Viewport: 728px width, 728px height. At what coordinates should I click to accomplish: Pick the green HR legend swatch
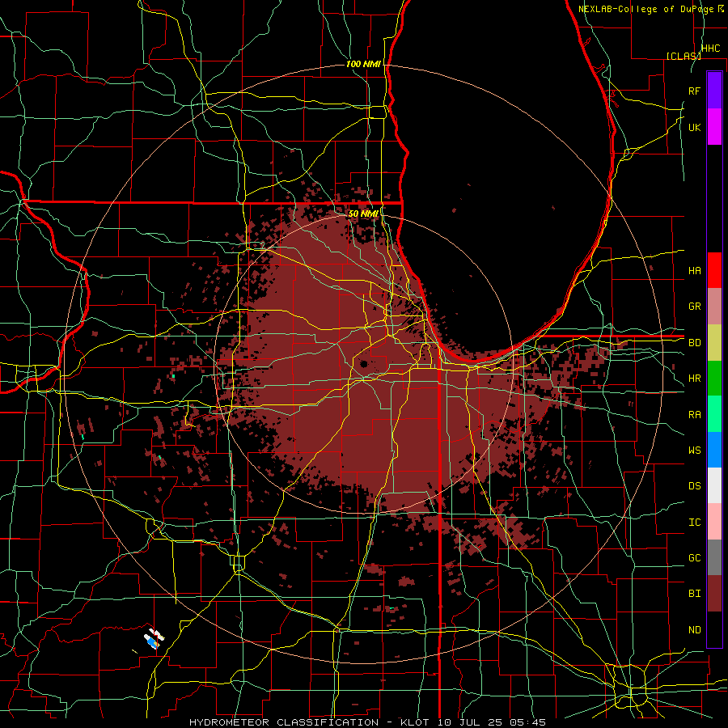click(714, 379)
